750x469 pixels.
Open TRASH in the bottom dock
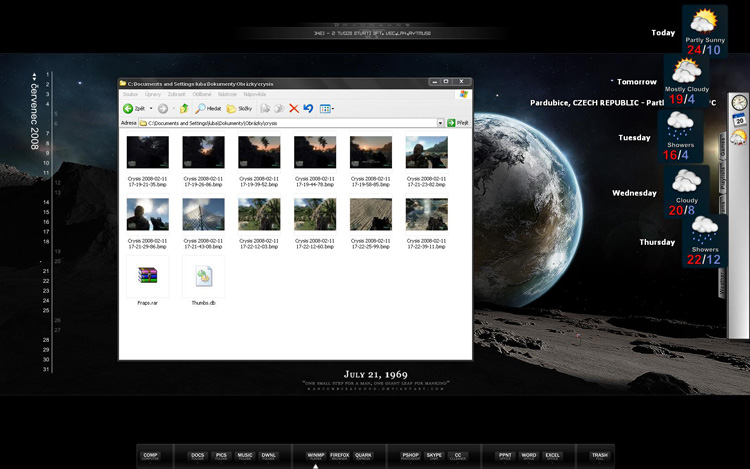pos(599,456)
